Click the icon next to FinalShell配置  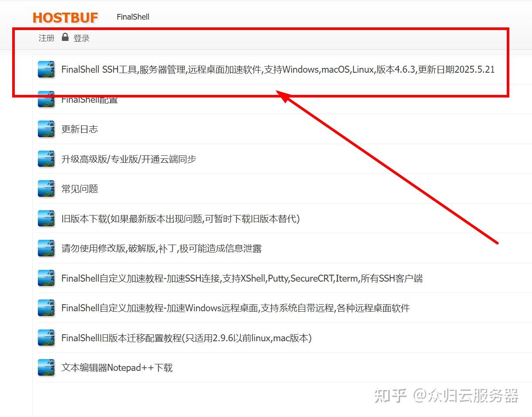tap(46, 99)
